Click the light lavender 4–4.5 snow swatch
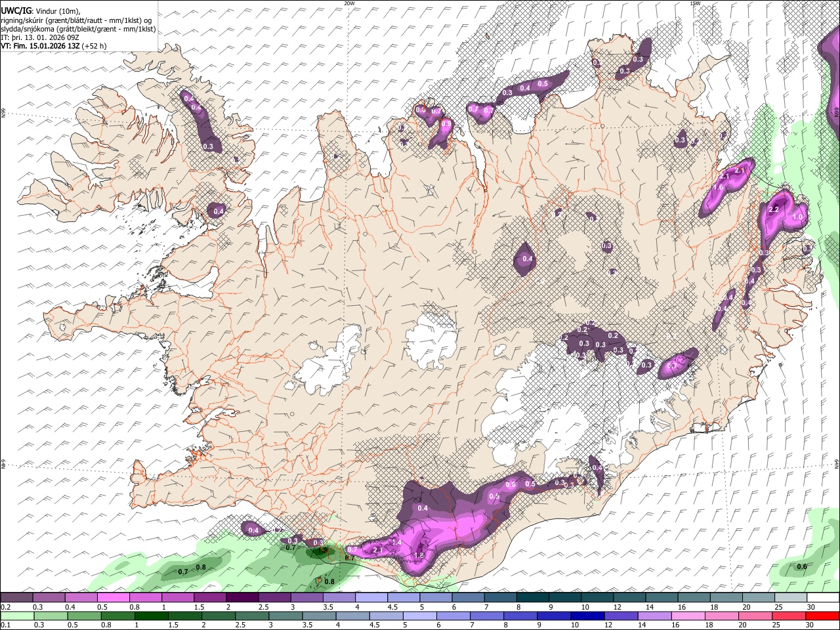This screenshot has width=840, height=630. point(372,597)
